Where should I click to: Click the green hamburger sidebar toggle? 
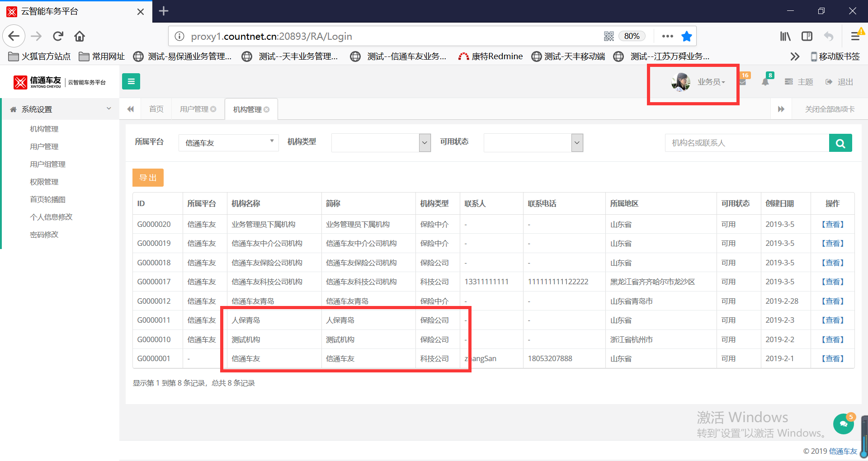pyautogui.click(x=131, y=81)
